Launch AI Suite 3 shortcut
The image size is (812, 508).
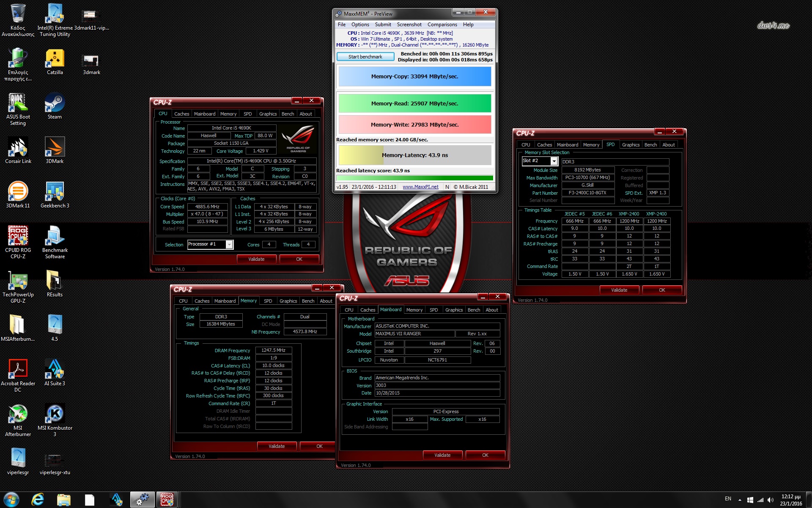(55, 373)
